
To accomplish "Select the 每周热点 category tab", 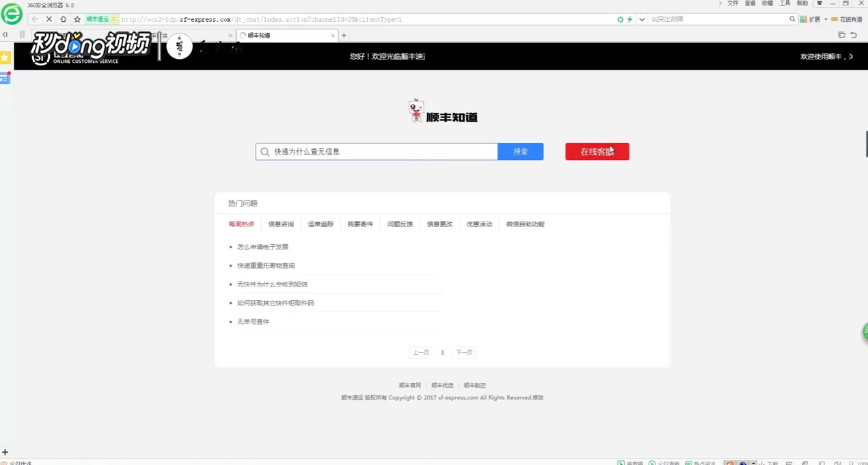I will tap(241, 224).
